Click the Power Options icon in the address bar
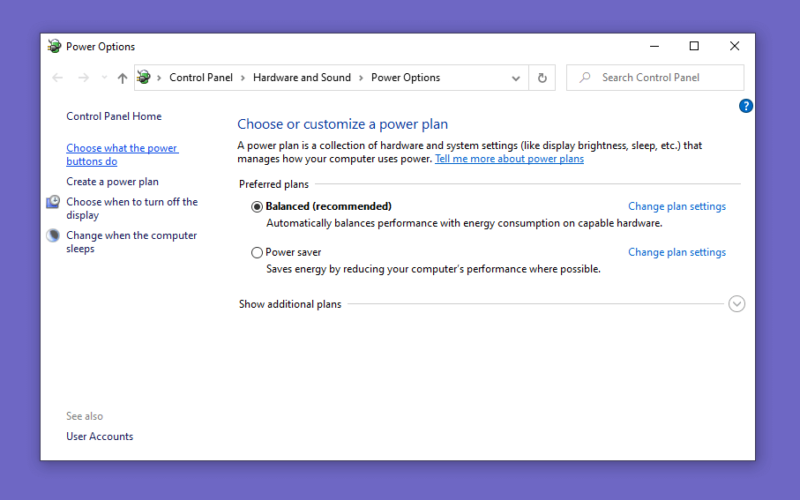The image size is (800, 500). 144,78
